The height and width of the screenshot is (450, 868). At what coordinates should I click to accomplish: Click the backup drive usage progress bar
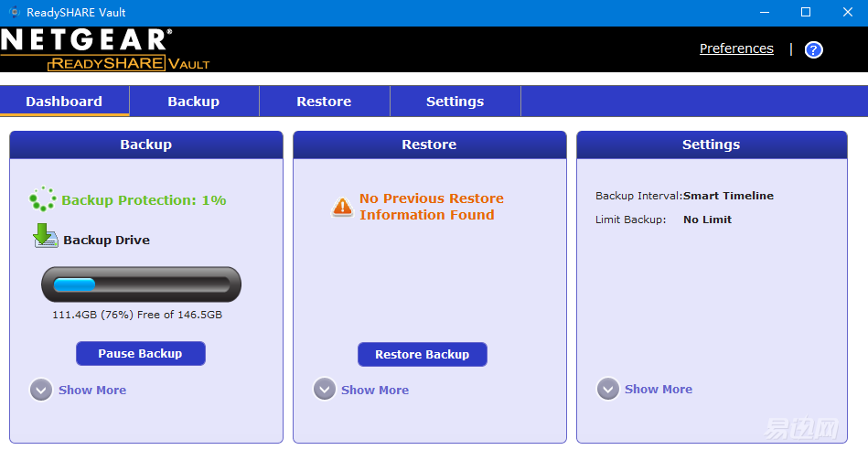[x=141, y=284]
